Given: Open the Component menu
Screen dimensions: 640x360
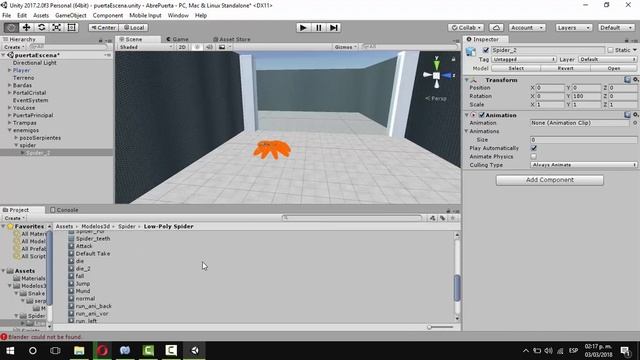Looking at the screenshot, I should [108, 15].
